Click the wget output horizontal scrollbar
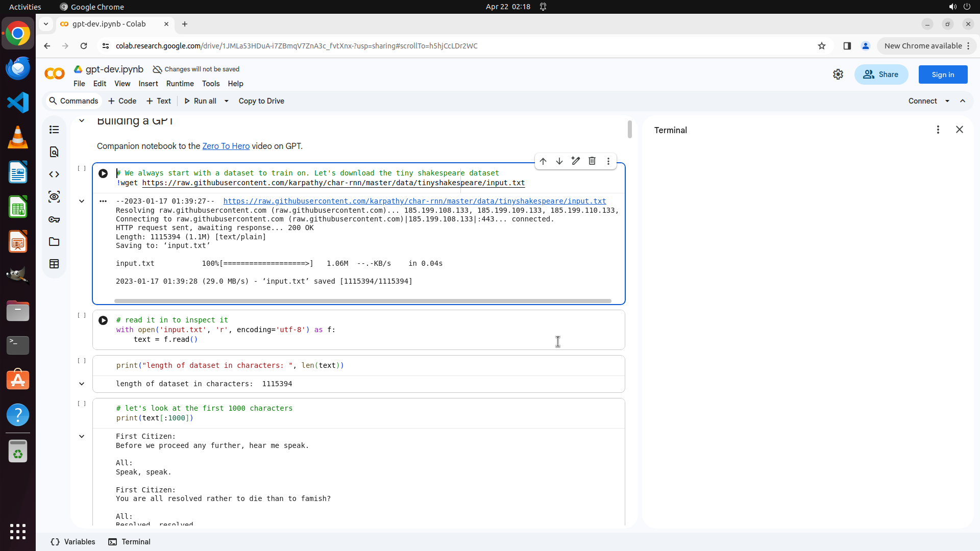The height and width of the screenshot is (551, 980). click(x=362, y=301)
